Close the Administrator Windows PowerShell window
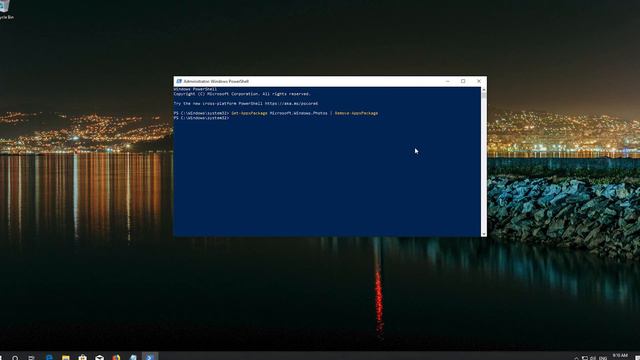This screenshot has height=360, width=640. [479, 81]
